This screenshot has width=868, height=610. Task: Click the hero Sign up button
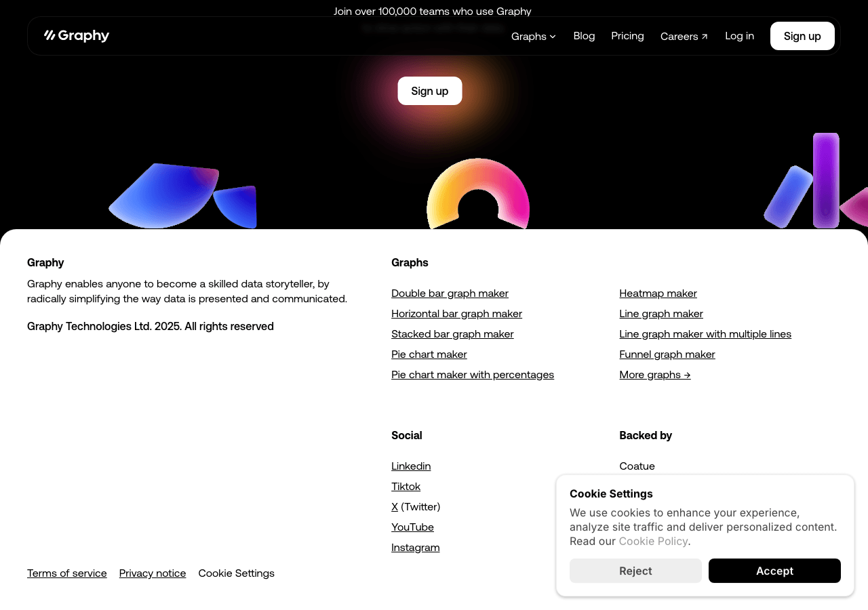[x=430, y=91]
